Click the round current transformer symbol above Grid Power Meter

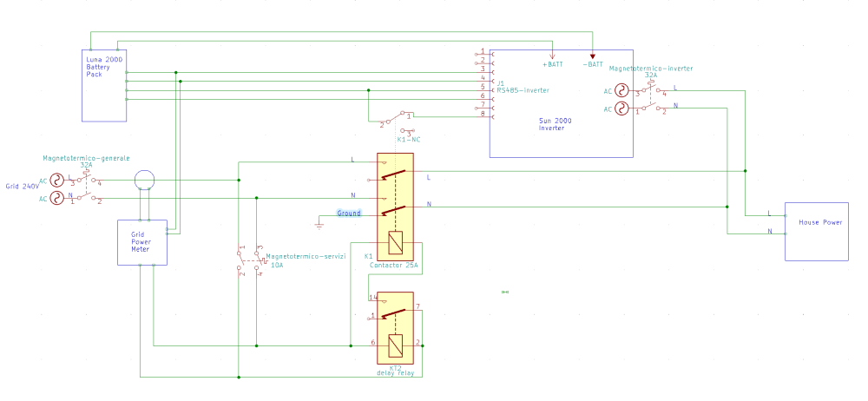[144, 180]
